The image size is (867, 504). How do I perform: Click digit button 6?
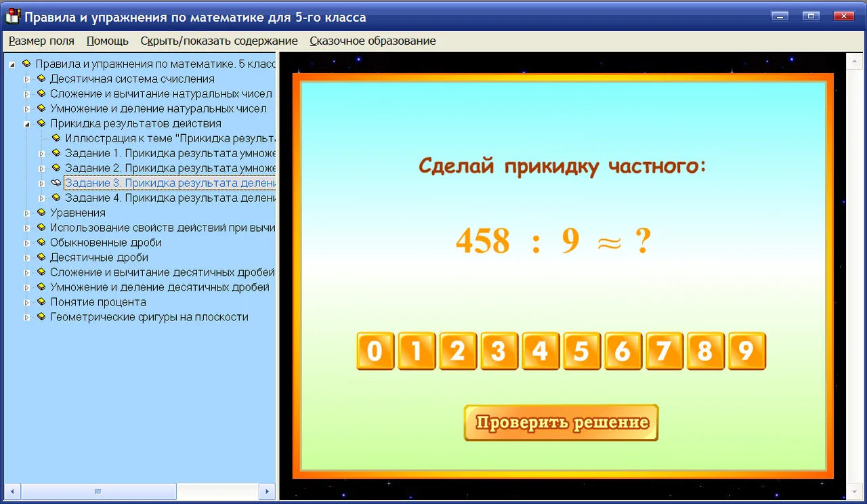click(623, 351)
